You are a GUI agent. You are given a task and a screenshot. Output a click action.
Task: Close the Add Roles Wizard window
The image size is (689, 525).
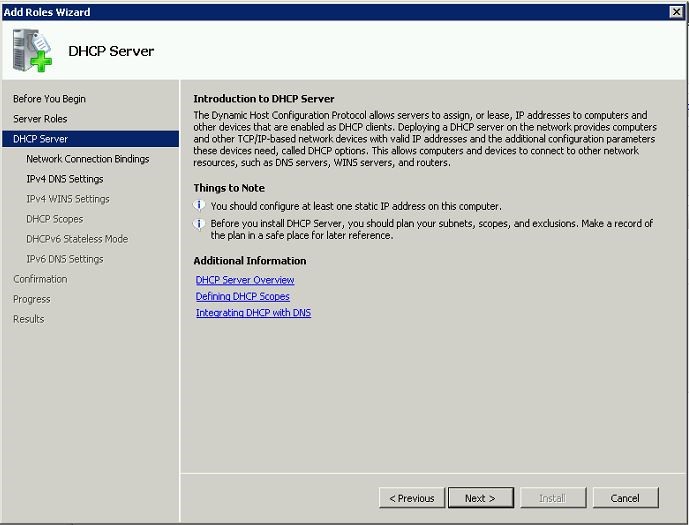tap(676, 12)
